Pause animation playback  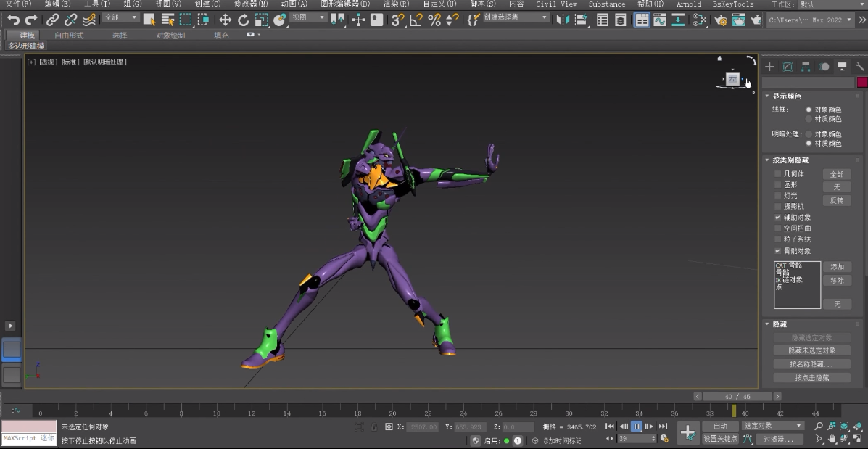(637, 427)
